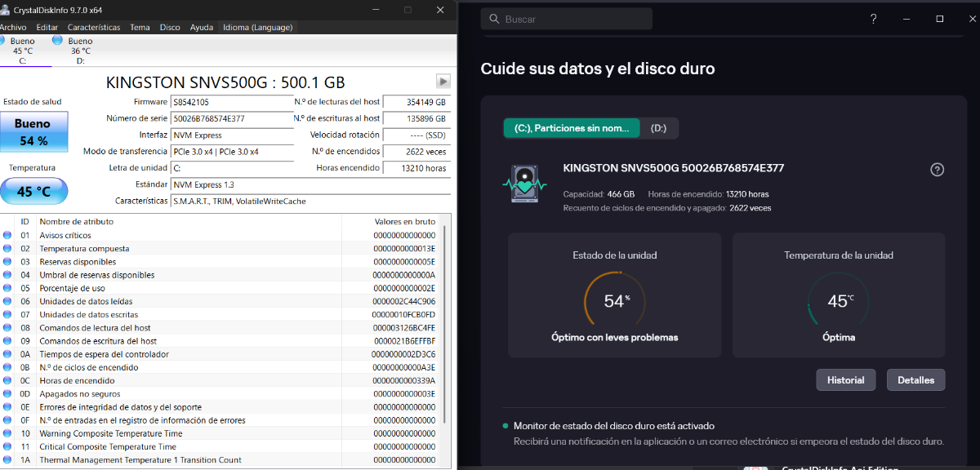Click the Modo de transferencia field PCIe 3.0 x4

[230, 152]
